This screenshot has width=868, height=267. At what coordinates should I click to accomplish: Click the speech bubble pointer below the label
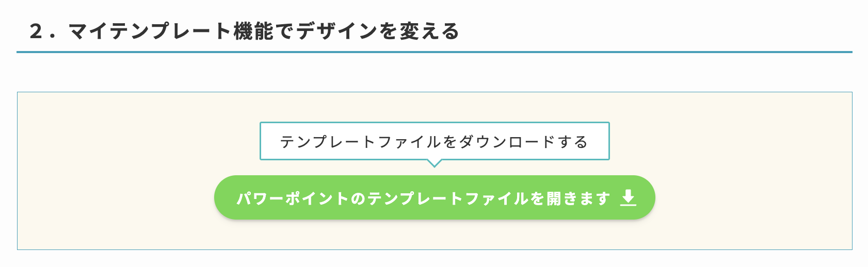pos(435,163)
